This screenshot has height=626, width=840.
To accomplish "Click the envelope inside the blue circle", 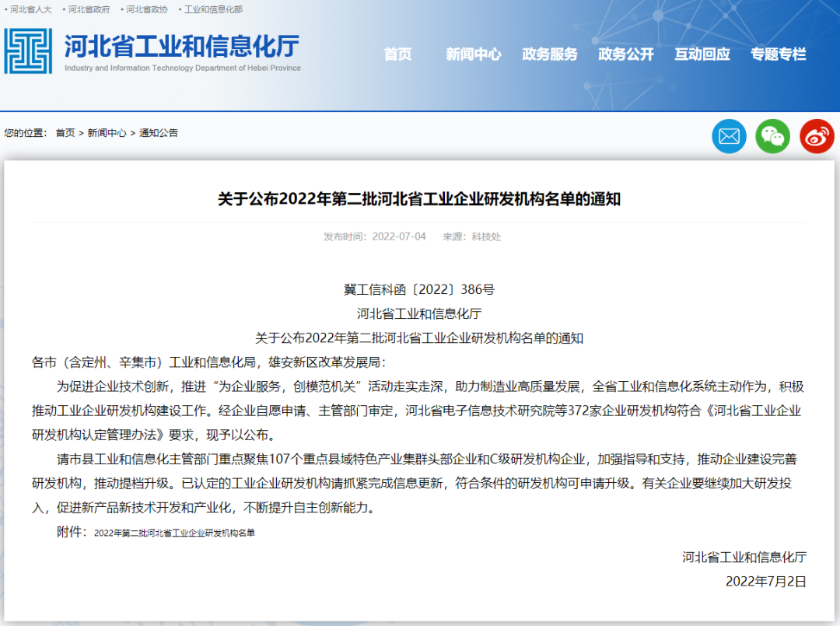I will click(729, 136).
